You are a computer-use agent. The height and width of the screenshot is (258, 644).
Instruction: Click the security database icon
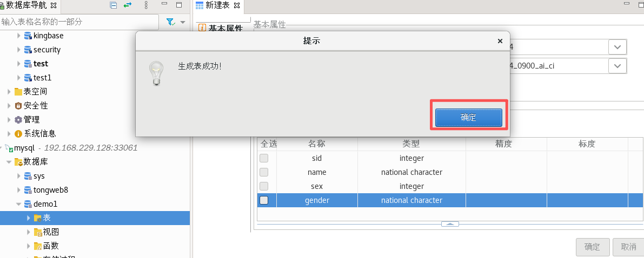click(28, 50)
